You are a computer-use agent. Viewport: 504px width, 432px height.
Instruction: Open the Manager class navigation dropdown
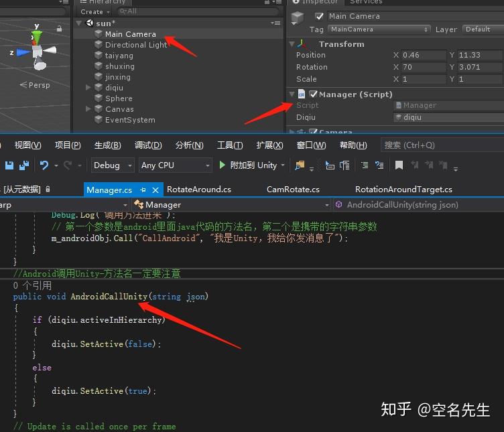[x=231, y=205]
